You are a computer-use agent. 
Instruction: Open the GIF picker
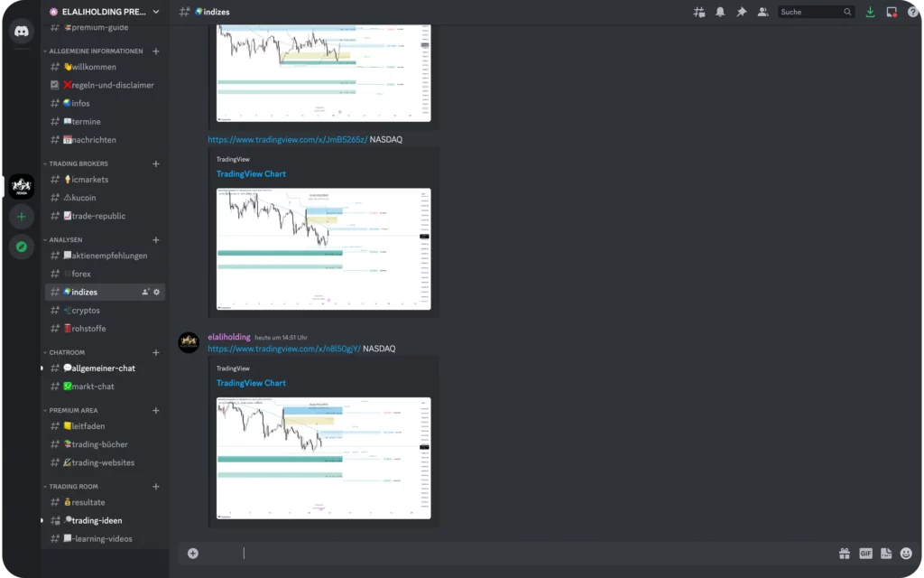865,554
